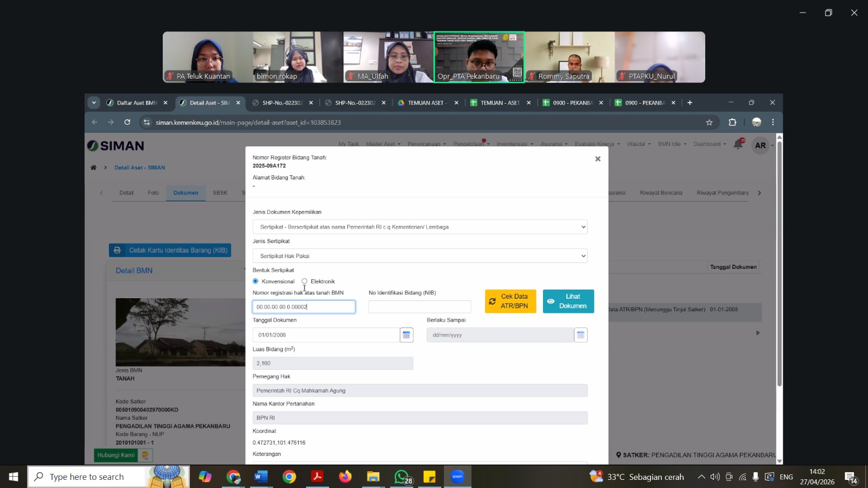This screenshot has height=488, width=868.
Task: Open the browser extensions puzzle icon
Action: click(732, 123)
